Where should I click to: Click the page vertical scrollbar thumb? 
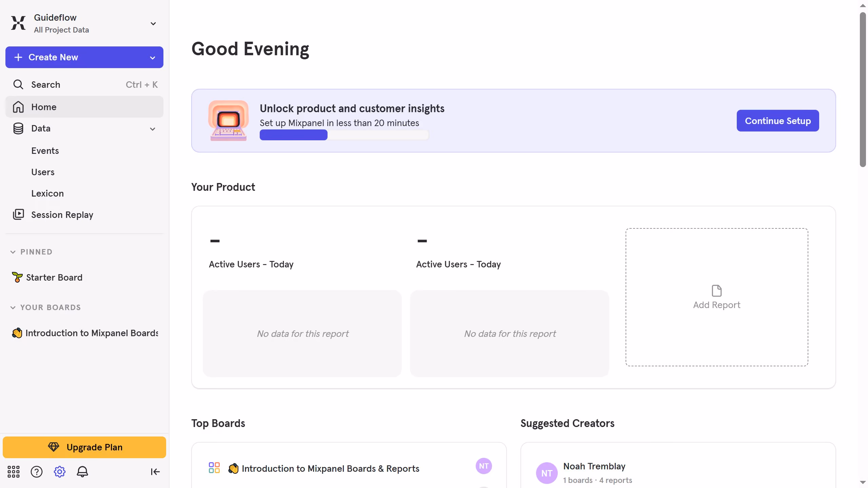[863, 89]
